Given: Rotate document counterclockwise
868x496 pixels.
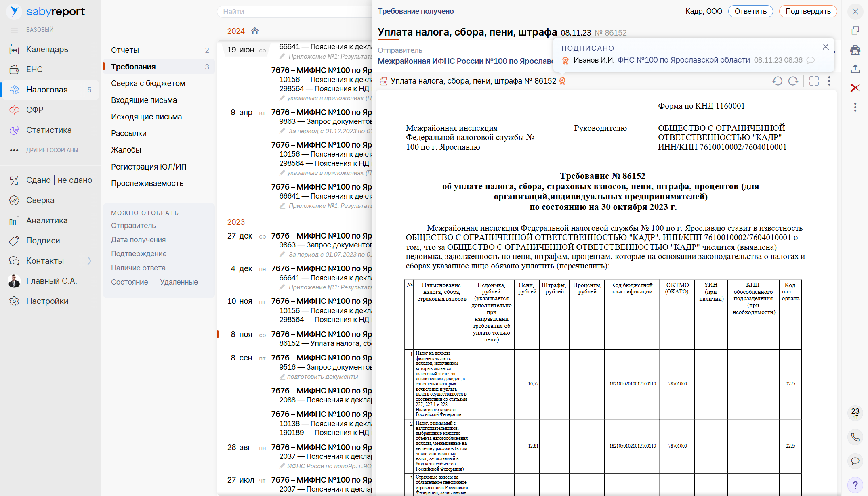Looking at the screenshot, I should [x=777, y=81].
